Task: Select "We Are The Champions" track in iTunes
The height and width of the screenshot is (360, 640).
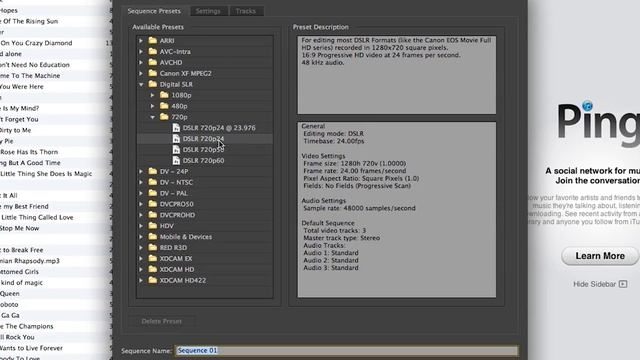Action: [x=27, y=326]
